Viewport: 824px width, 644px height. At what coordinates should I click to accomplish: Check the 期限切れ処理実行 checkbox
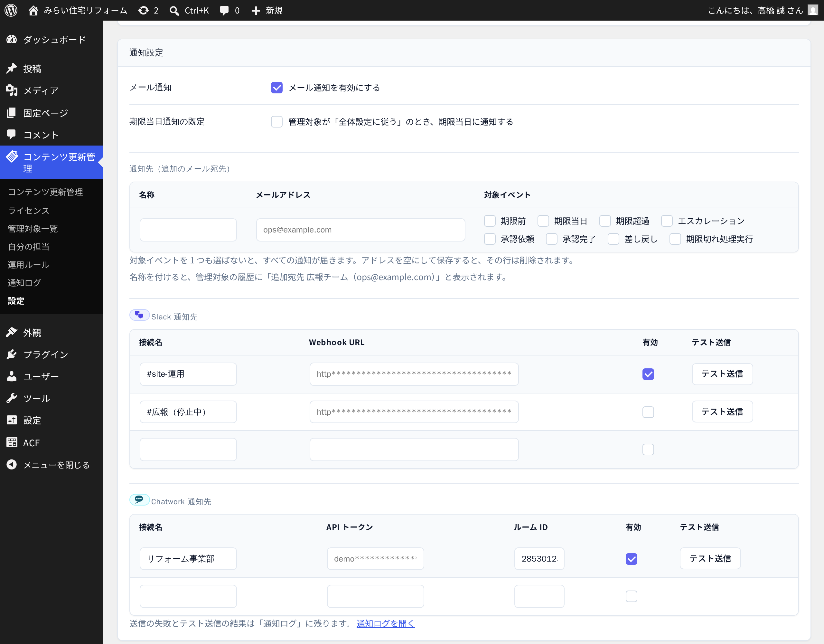pos(675,239)
